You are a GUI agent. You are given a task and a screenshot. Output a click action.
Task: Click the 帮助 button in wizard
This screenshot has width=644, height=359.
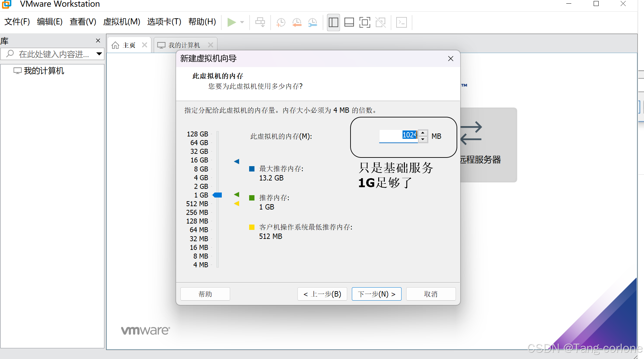pos(205,294)
